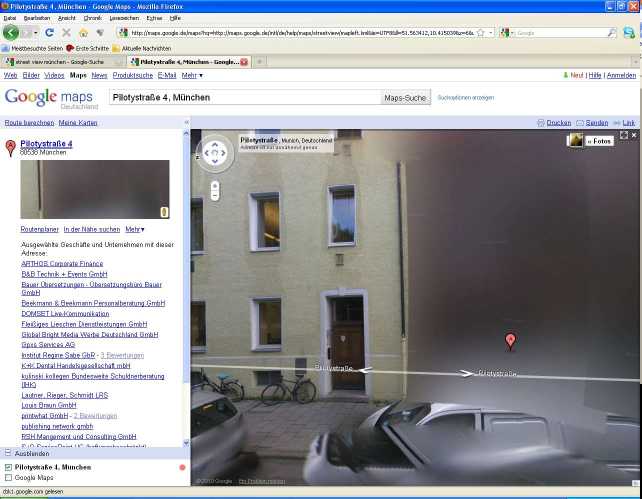642x499 pixels.
Task: Open In der Nähe suchen link
Action: (x=92, y=229)
